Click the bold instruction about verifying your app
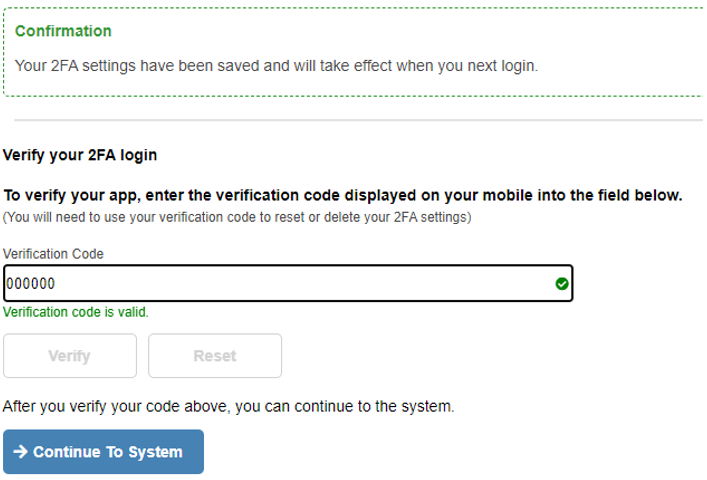 343,195
